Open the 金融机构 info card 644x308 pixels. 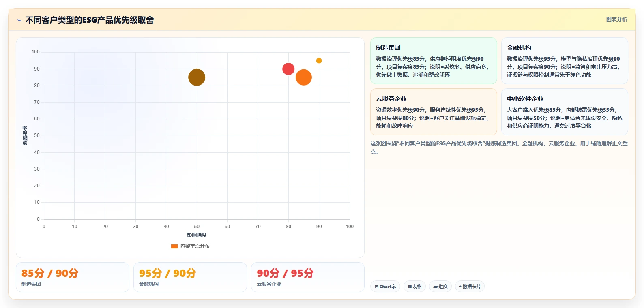[565, 61]
